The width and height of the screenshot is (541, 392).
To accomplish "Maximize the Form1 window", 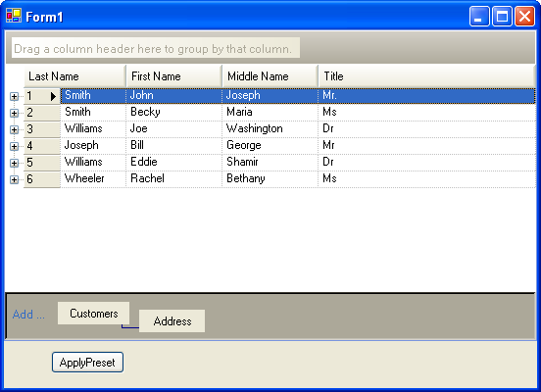I will pos(502,17).
